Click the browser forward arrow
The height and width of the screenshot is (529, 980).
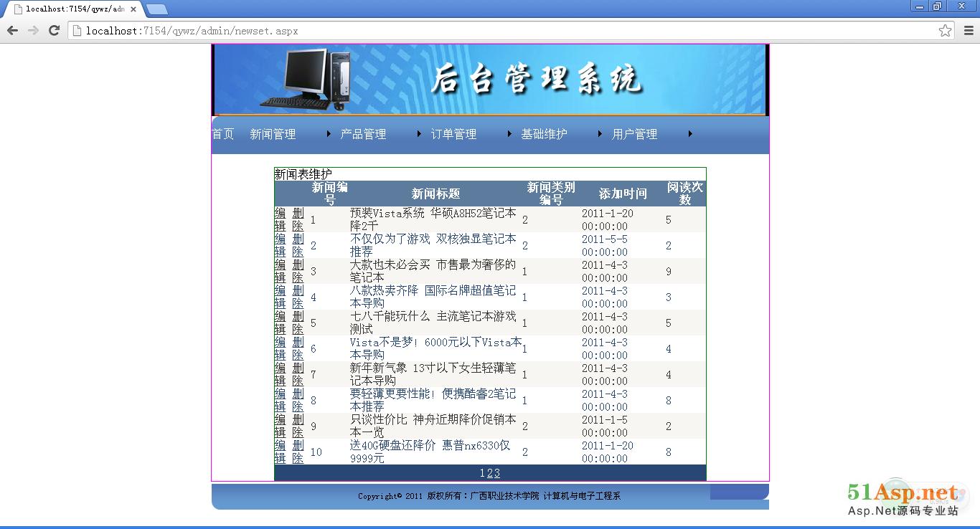[x=33, y=31]
